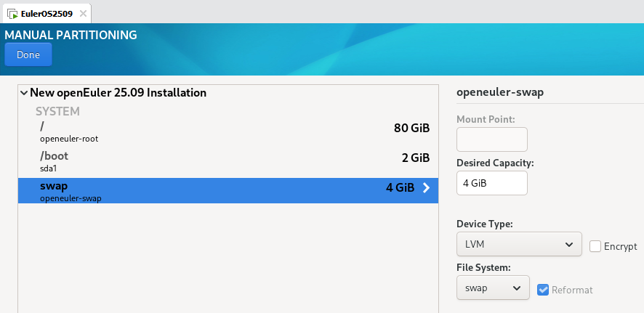The height and width of the screenshot is (313, 644).
Task: Click the 2 GiB size of /boot
Action: coord(416,158)
